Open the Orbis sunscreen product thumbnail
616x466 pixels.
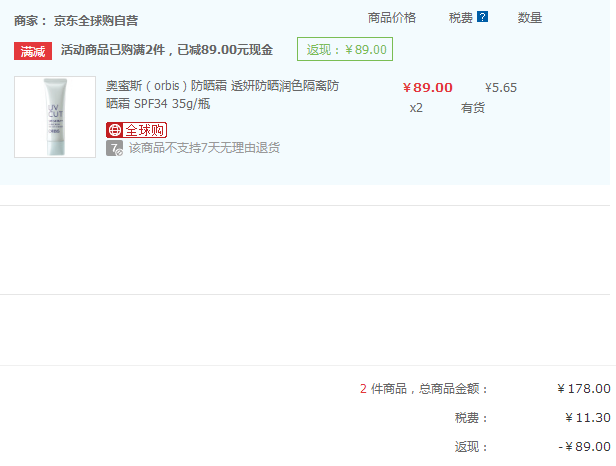click(55, 117)
